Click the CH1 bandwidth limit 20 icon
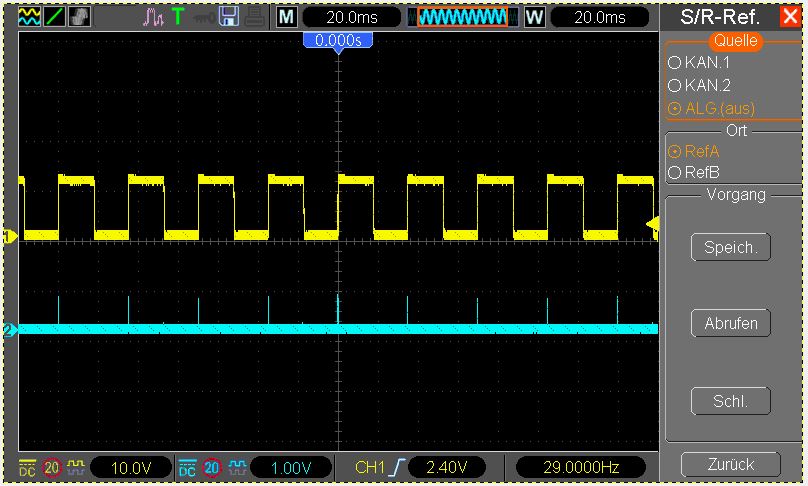The height and width of the screenshot is (486, 808). (52, 467)
